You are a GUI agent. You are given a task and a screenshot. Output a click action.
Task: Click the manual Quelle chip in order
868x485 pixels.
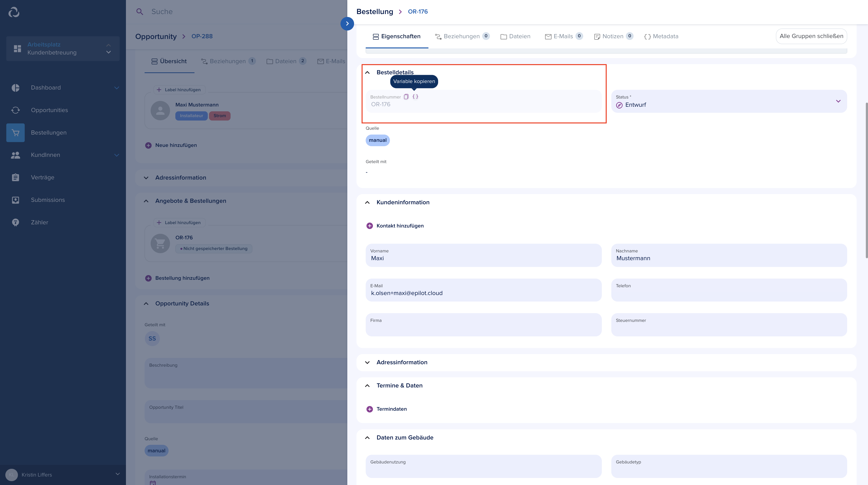378,140
